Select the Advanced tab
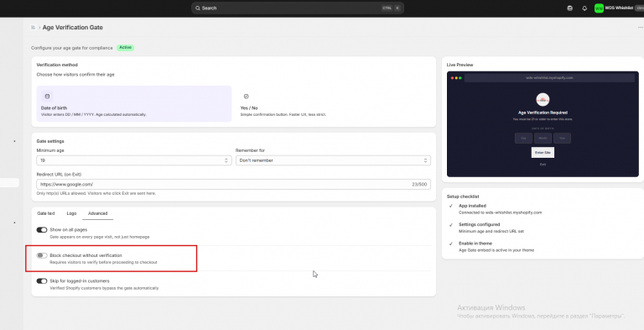The width and height of the screenshot is (644, 330). tap(98, 213)
